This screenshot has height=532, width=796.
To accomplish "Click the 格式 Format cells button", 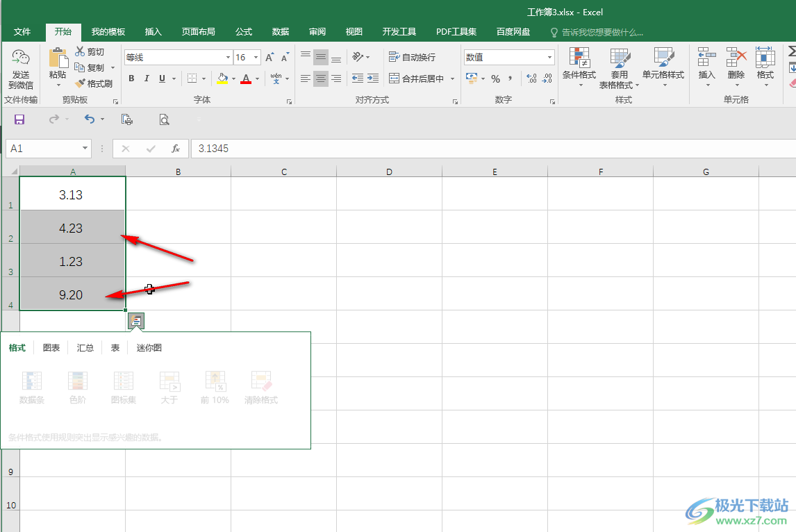I will (x=765, y=67).
